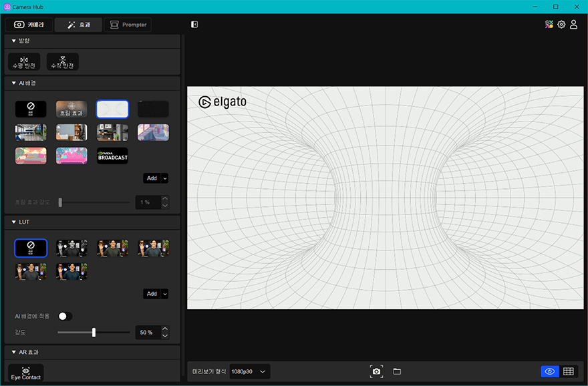Open settings gear icon
Screen dimensions: 588x386
(x=561, y=24)
